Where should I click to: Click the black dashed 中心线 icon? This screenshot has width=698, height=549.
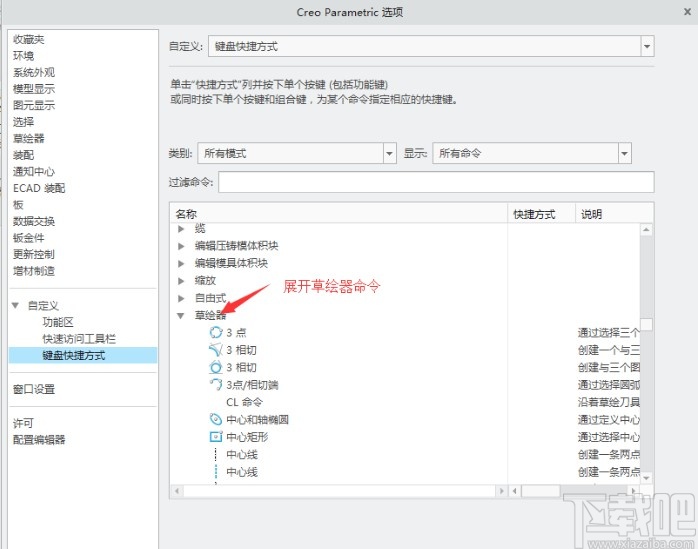coord(215,454)
